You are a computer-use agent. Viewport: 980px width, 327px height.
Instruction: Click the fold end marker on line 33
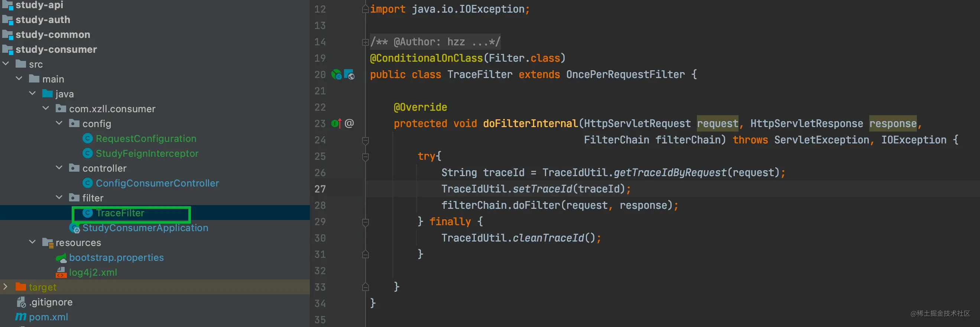coord(365,287)
